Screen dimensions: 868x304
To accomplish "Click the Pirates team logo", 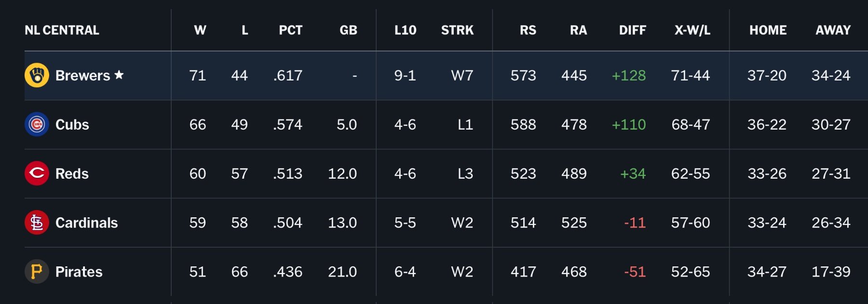I will pyautogui.click(x=37, y=272).
